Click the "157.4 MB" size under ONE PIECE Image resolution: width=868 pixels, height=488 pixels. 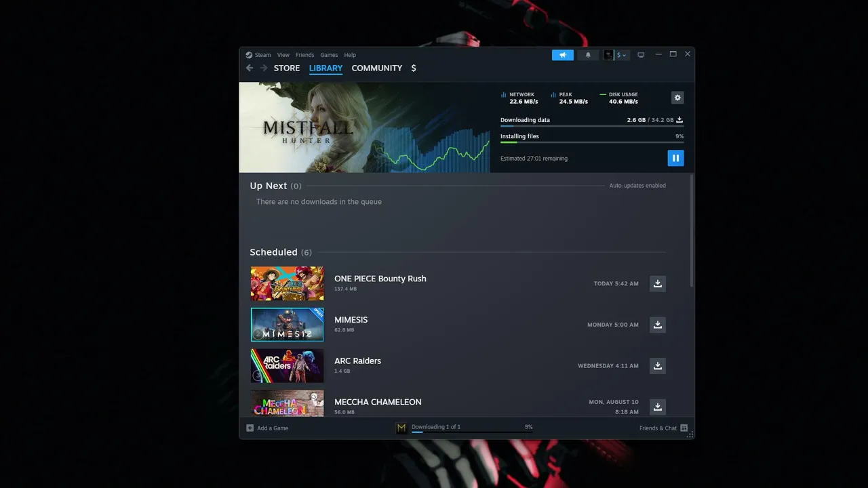tap(345, 289)
